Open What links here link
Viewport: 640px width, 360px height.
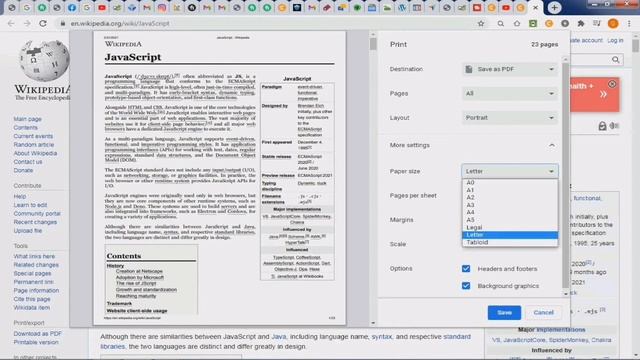[x=34, y=256]
